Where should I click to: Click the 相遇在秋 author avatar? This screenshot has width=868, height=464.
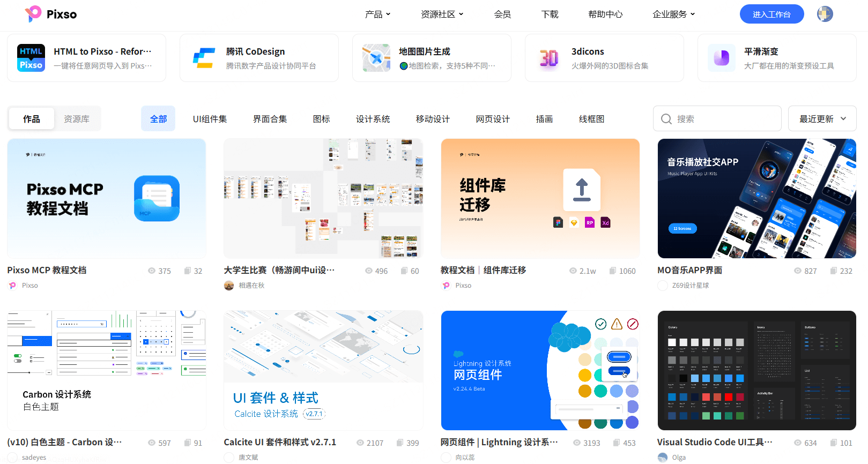click(229, 286)
